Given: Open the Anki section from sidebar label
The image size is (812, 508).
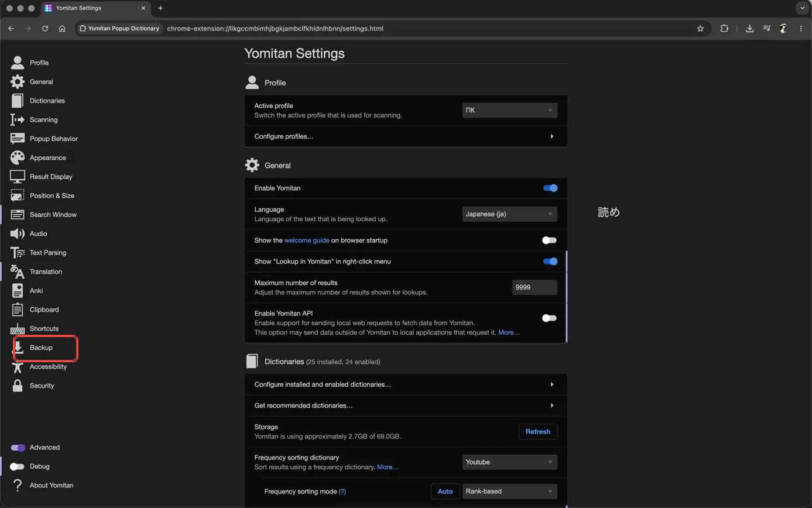Looking at the screenshot, I should [x=36, y=290].
